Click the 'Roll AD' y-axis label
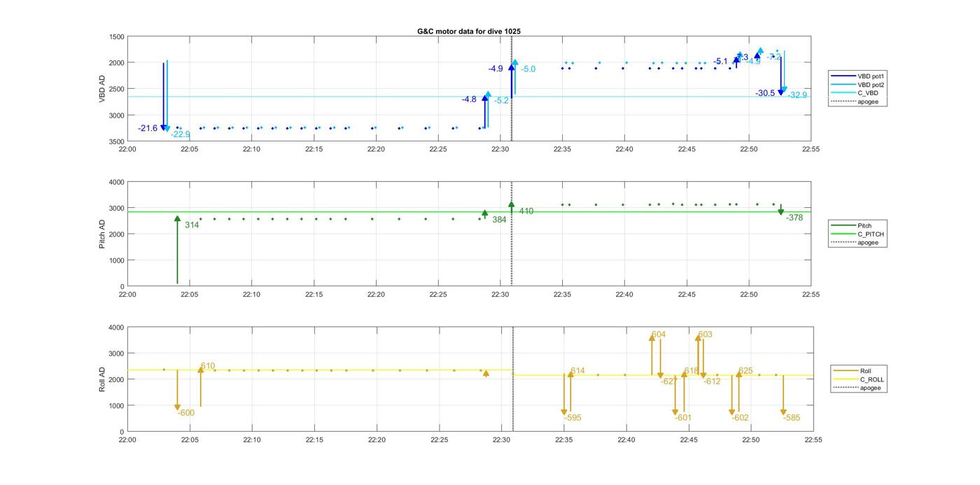Viewport: 980px width, 485px height. [102, 379]
